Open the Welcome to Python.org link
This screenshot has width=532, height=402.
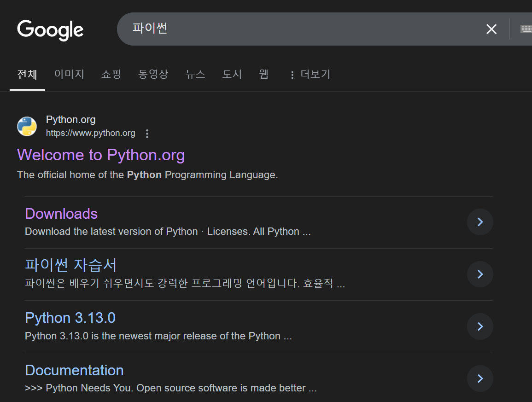[x=101, y=155]
